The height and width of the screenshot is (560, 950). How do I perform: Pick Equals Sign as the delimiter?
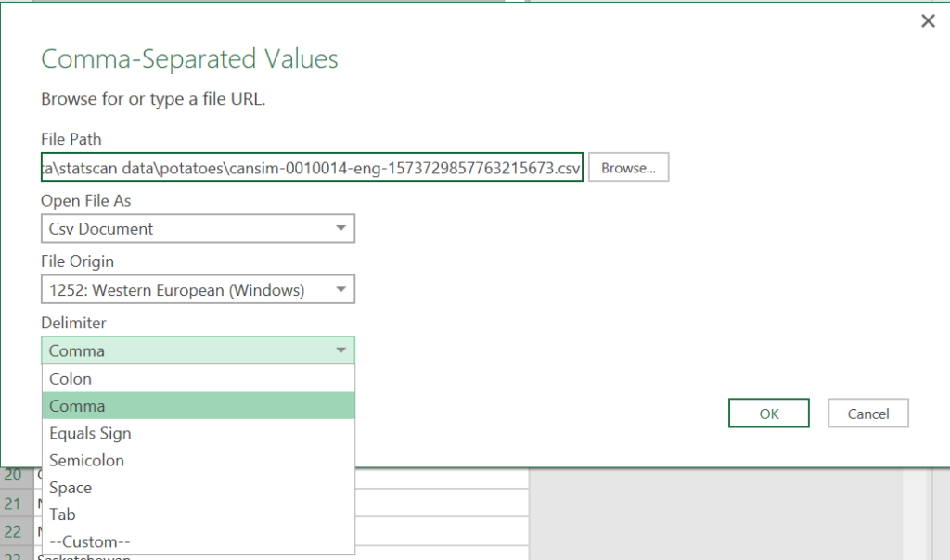coord(198,433)
